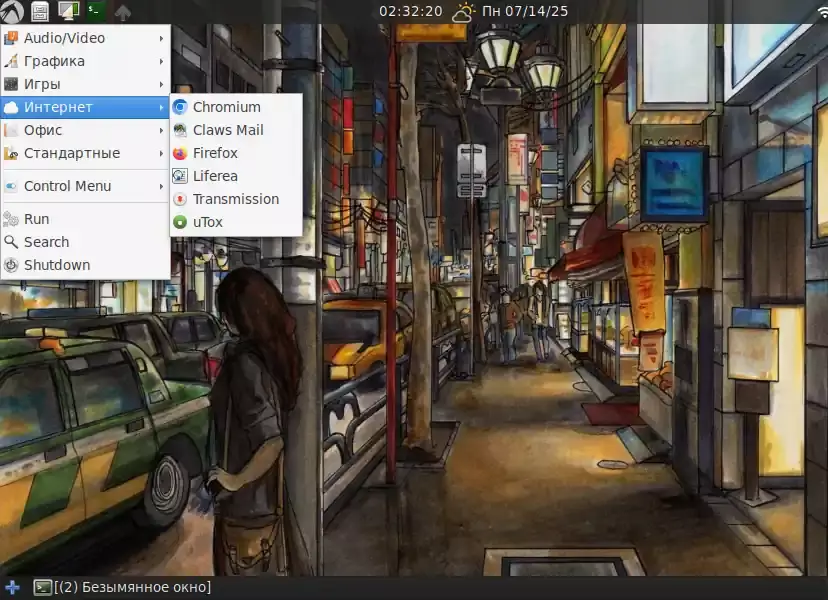Open the Audio/Video menu category
The height and width of the screenshot is (600, 828).
(x=85, y=38)
